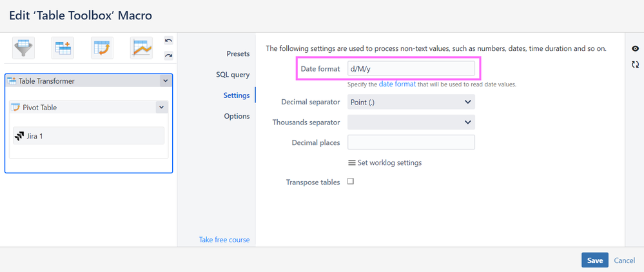
Task: Open the Chart from Table icon
Action: tap(141, 48)
